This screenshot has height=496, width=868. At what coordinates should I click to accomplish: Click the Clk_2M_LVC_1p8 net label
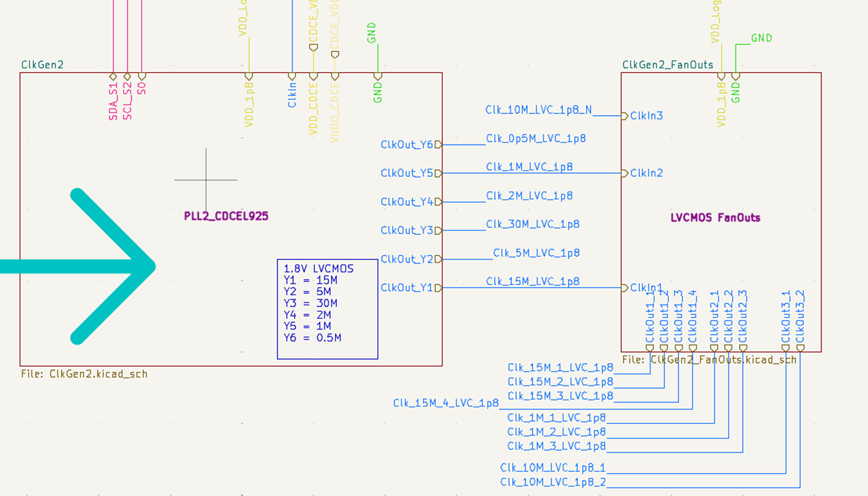click(529, 196)
